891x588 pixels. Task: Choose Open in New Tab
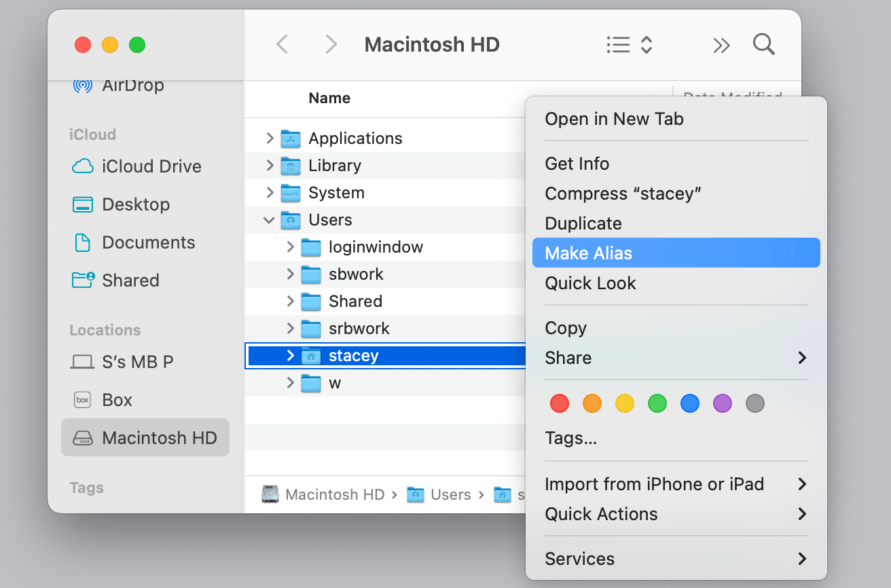pos(676,119)
